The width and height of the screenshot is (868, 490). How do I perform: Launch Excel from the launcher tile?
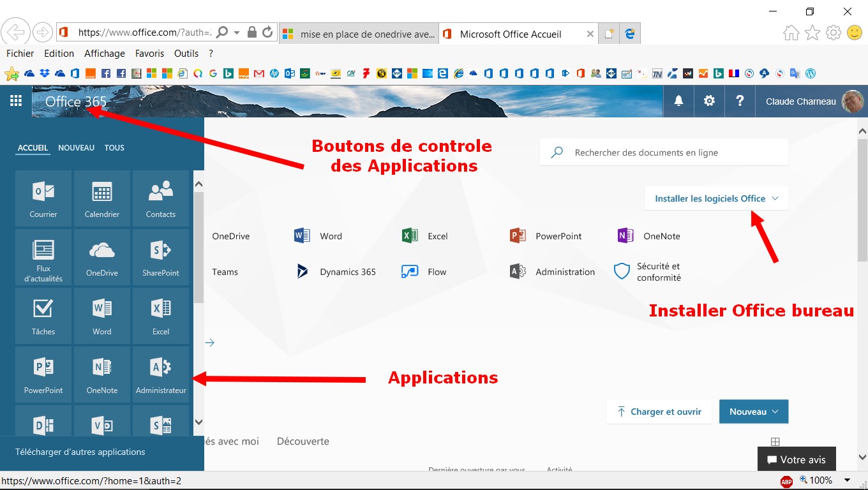tap(161, 316)
